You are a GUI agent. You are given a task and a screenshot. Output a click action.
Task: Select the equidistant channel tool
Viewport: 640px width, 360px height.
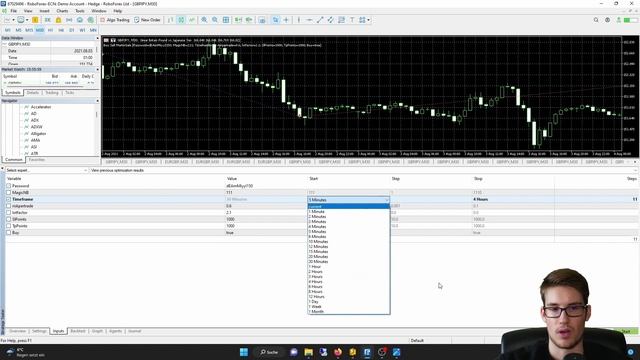(331, 20)
